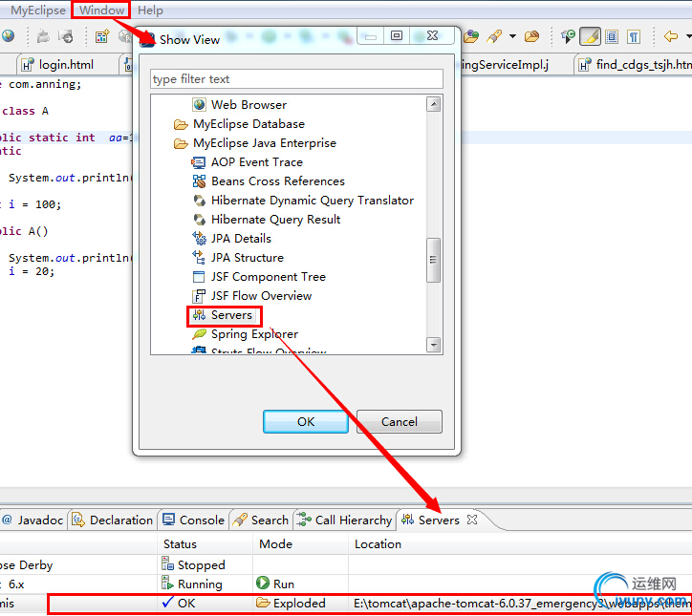Click the JPA Details gear icon
692x616 pixels.
tap(199, 238)
